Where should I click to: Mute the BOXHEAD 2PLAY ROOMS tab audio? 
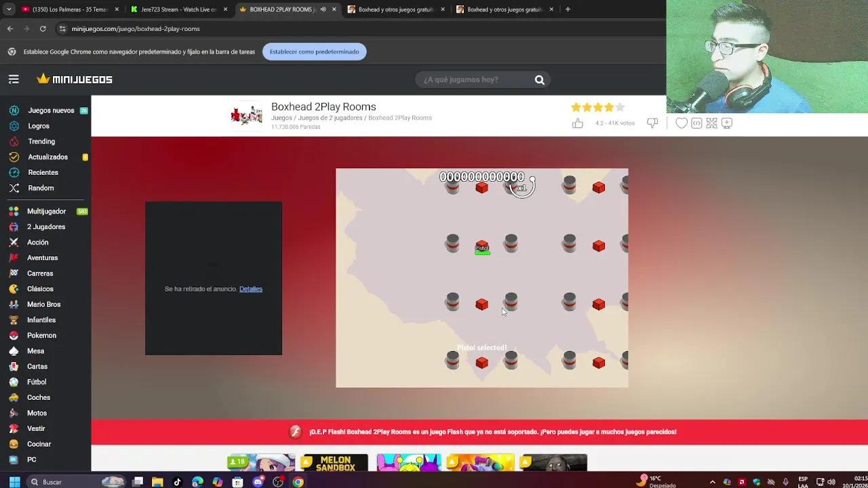coord(323,9)
